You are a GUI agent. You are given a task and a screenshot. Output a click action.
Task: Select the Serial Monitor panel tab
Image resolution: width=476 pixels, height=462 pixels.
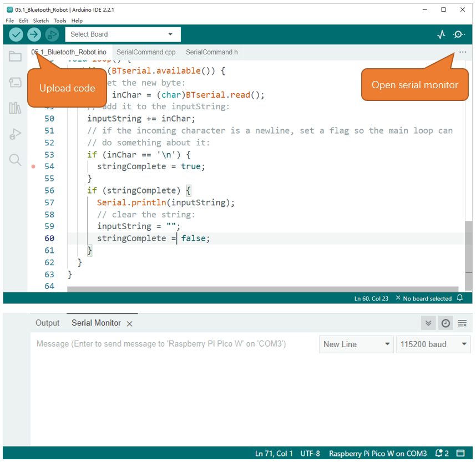point(96,323)
